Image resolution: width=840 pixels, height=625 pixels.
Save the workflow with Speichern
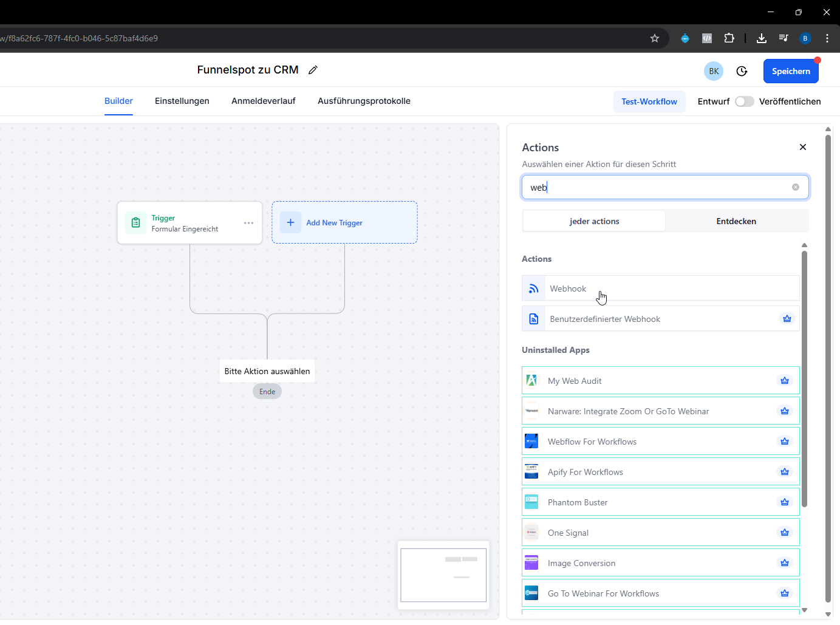coord(791,71)
